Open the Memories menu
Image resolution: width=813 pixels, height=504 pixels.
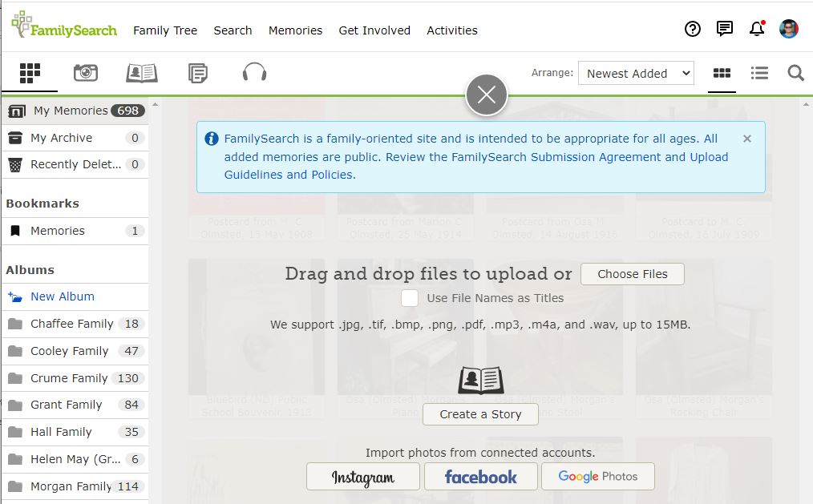coord(296,30)
